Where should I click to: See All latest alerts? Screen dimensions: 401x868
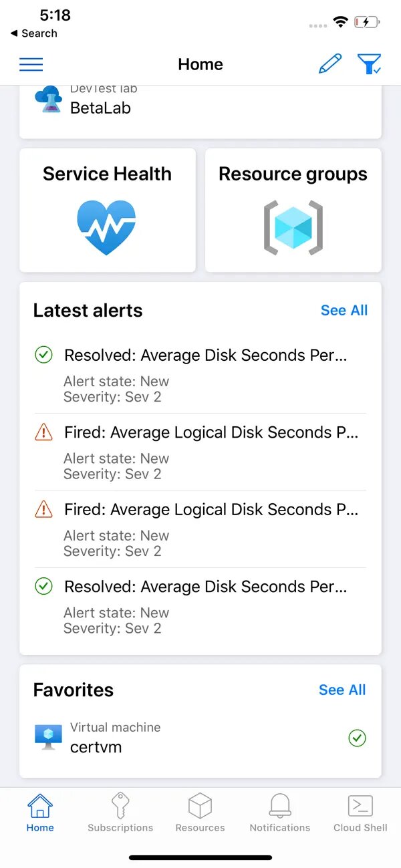pyautogui.click(x=344, y=310)
